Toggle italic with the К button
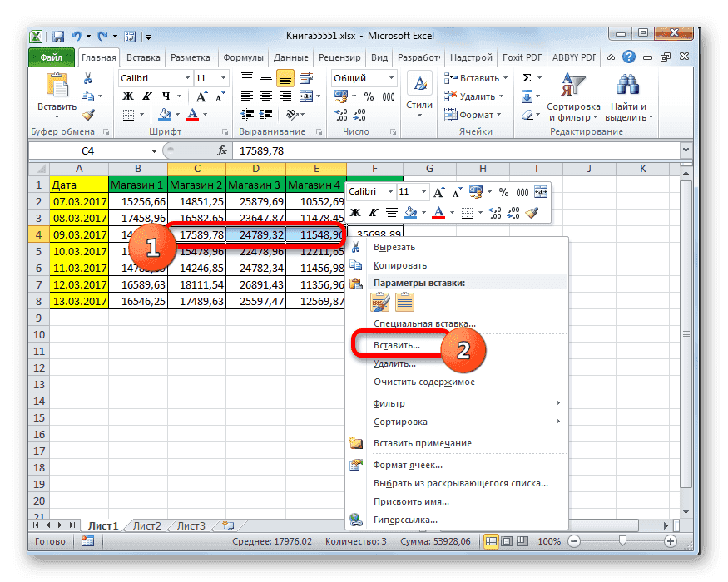728x582 pixels. click(x=148, y=97)
